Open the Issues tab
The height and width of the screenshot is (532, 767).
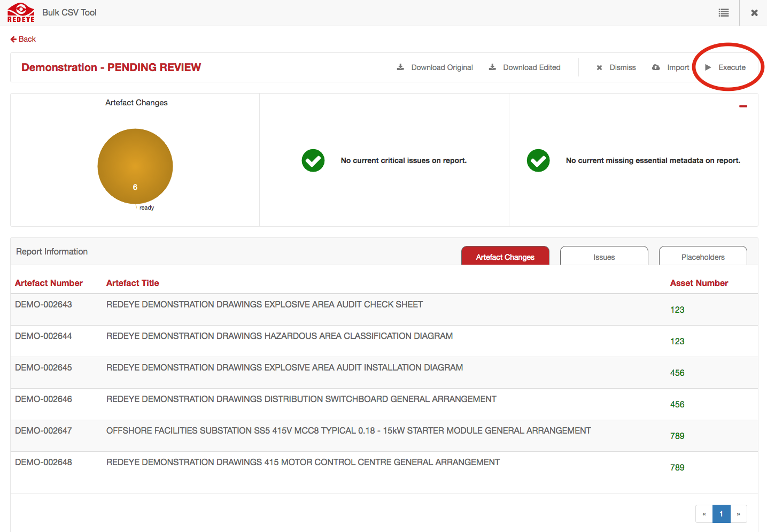tap(604, 257)
